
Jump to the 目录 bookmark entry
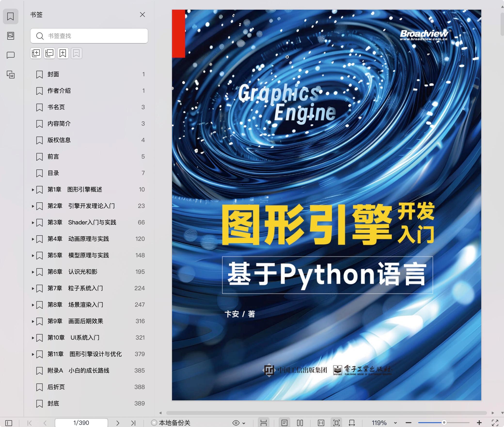pyautogui.click(x=53, y=173)
